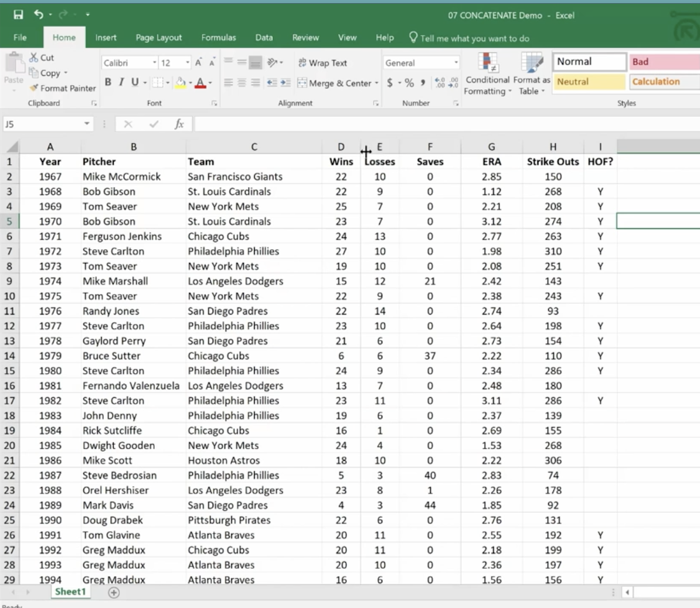The width and height of the screenshot is (700, 608).
Task: Open the font name Calibri dropdown
Action: point(155,63)
